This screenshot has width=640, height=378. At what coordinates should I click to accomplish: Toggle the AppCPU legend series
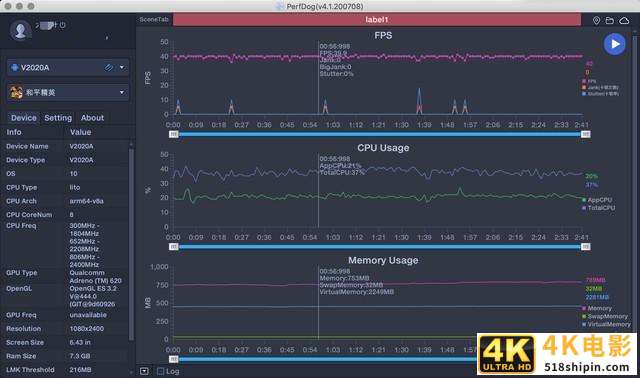597,200
